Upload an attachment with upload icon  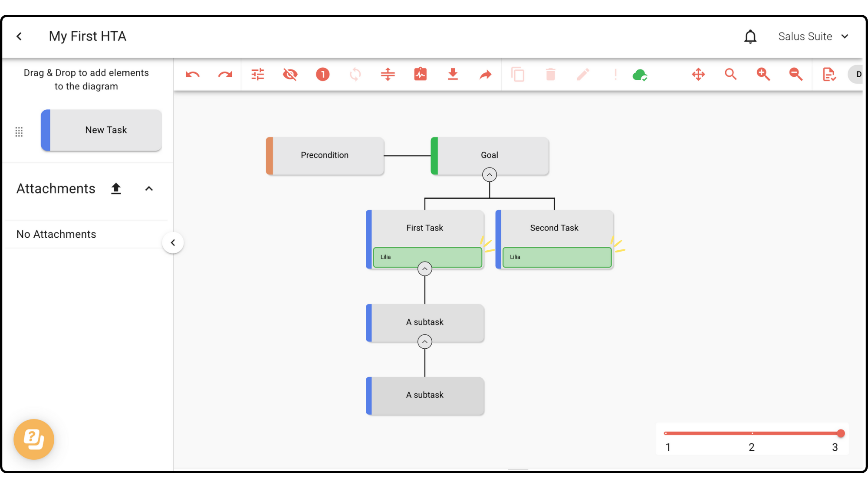click(116, 189)
